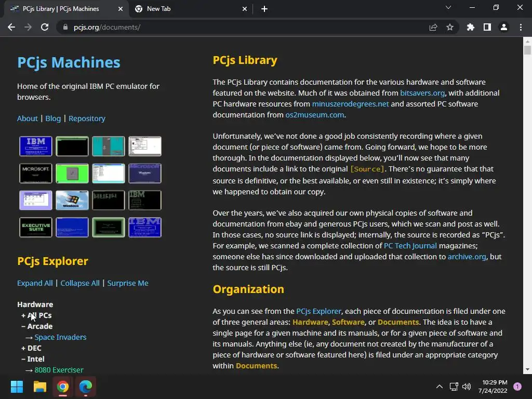Open the dark text screen thumbnail in third row
The image size is (532, 399).
[x=109, y=200]
